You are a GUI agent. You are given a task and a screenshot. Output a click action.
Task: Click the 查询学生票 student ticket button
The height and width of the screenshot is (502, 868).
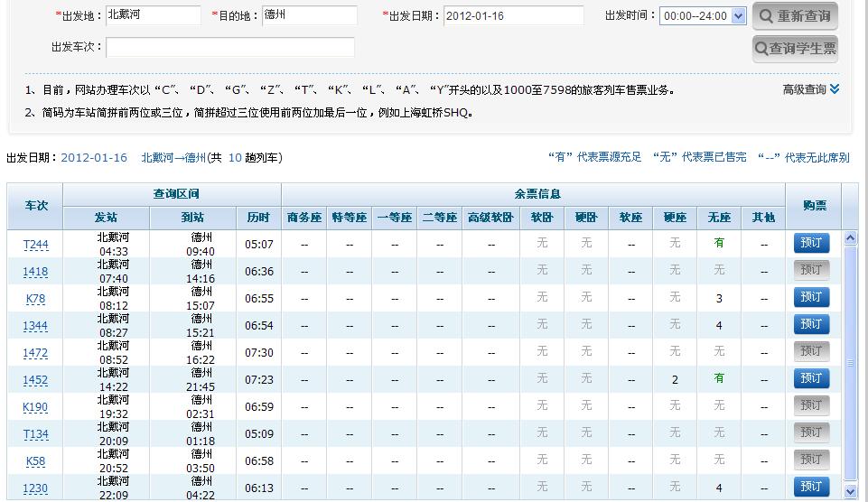click(x=795, y=49)
